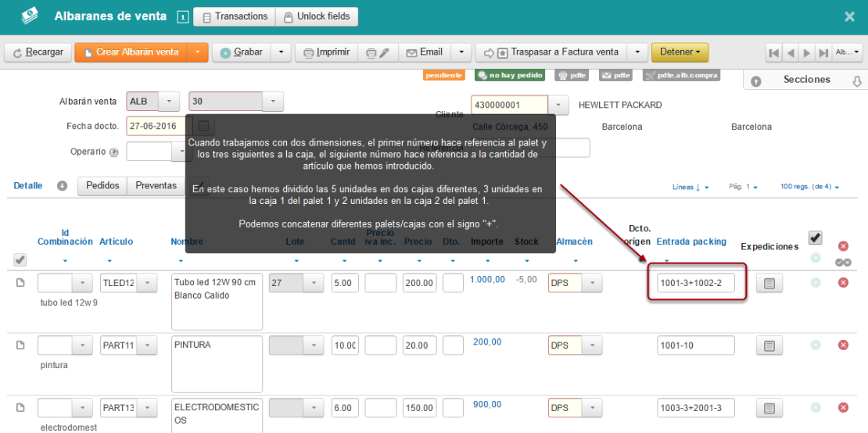Viewport: 868px width, 433px height.
Task: Expand the Email options dropdown arrow
Action: pyautogui.click(x=461, y=52)
